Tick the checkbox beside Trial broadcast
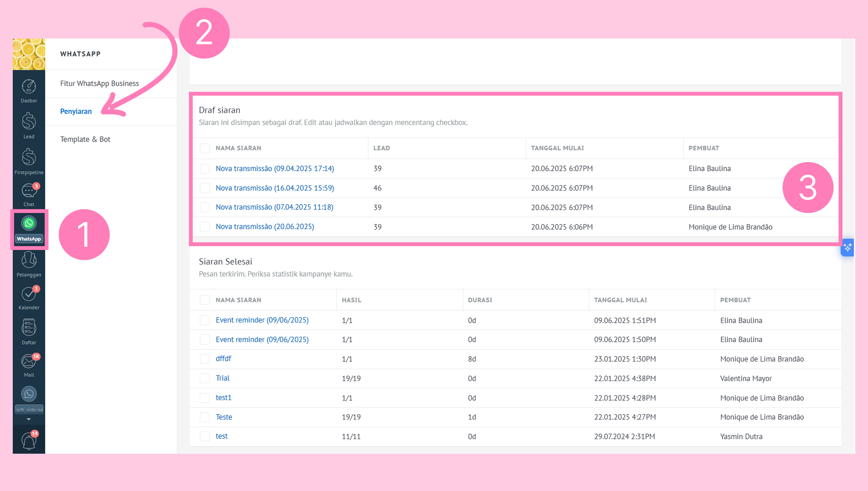The image size is (868, 491). (x=205, y=378)
